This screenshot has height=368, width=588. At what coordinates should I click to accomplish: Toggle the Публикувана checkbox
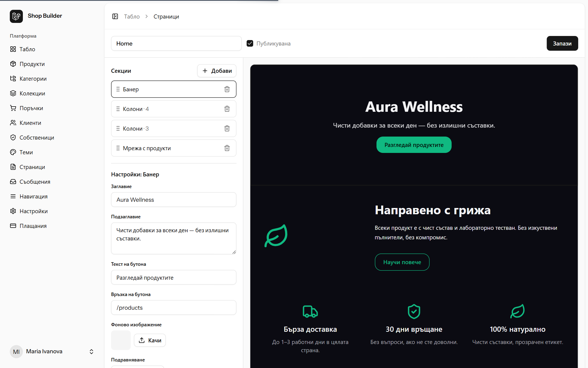click(250, 44)
